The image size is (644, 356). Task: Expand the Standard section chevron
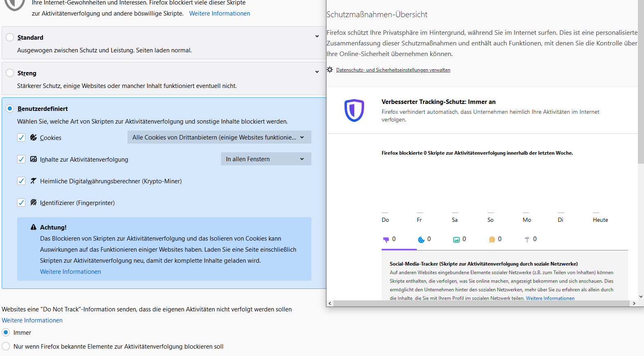317,36
